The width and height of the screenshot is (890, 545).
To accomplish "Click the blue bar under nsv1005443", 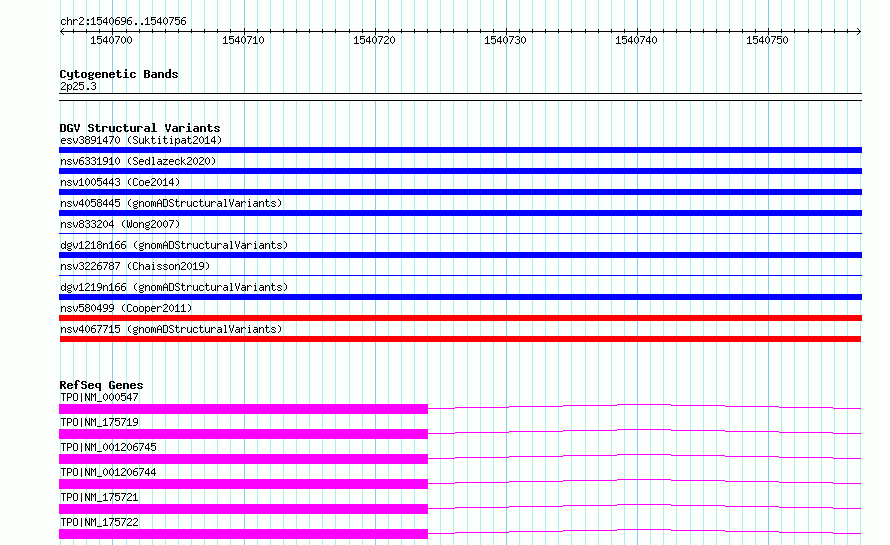I will tap(460, 192).
